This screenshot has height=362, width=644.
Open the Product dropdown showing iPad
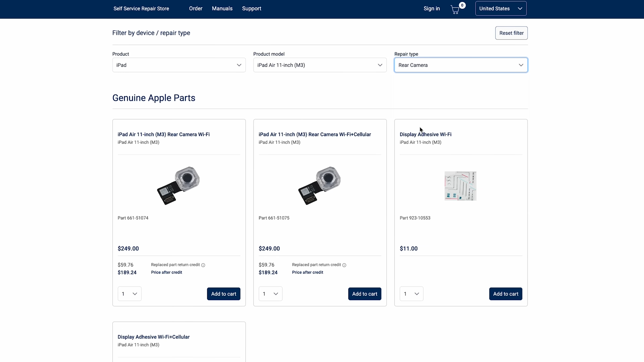pyautogui.click(x=179, y=65)
